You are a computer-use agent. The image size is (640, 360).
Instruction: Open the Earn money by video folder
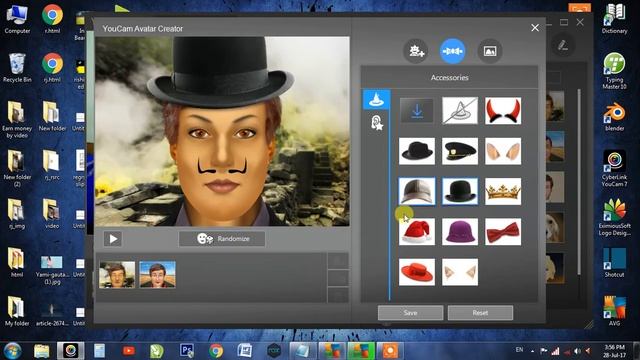[x=17, y=120]
